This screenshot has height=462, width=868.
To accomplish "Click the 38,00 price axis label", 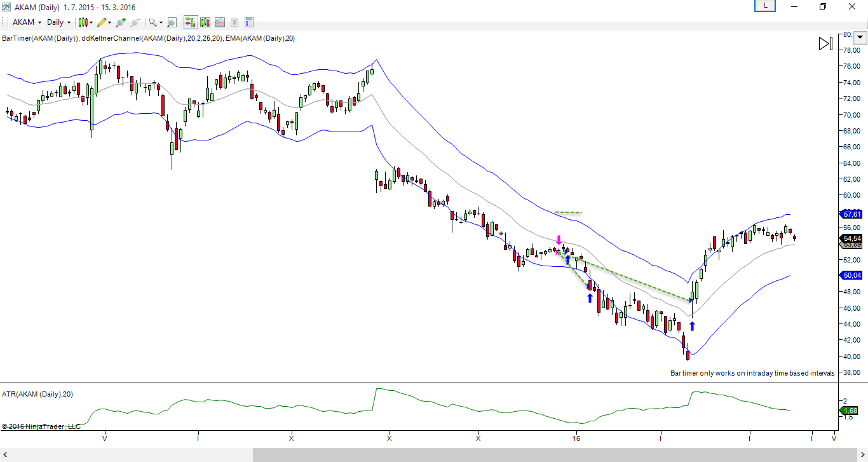I will (x=851, y=372).
